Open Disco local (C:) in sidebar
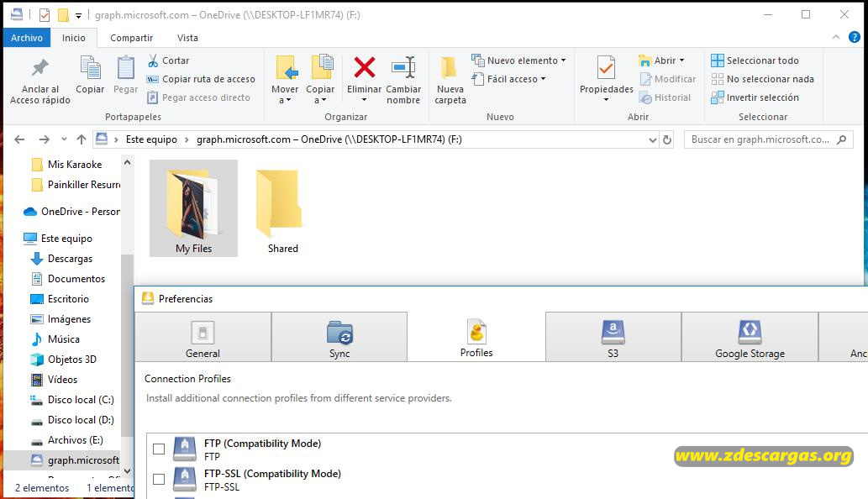Viewport: 868px width, 499px height. coord(73,400)
